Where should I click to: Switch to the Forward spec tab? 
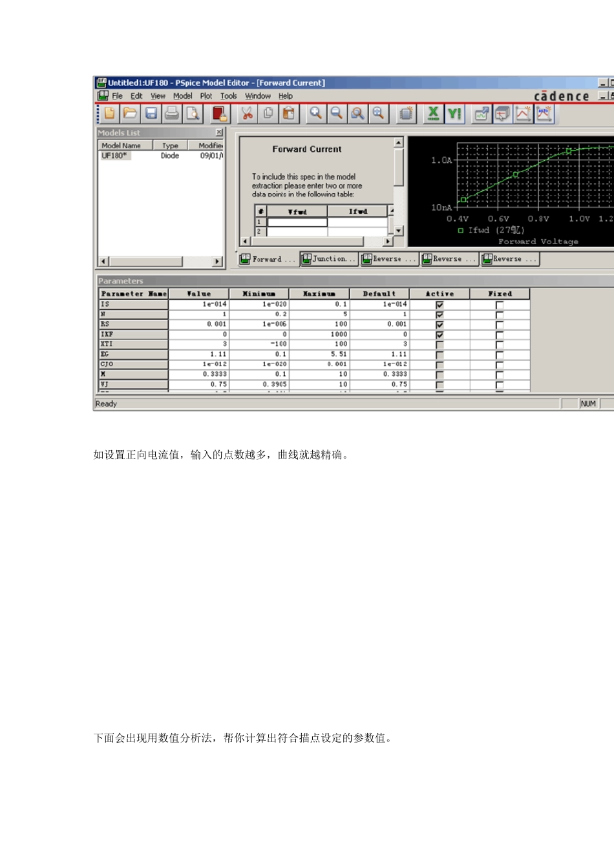pyautogui.click(x=268, y=259)
